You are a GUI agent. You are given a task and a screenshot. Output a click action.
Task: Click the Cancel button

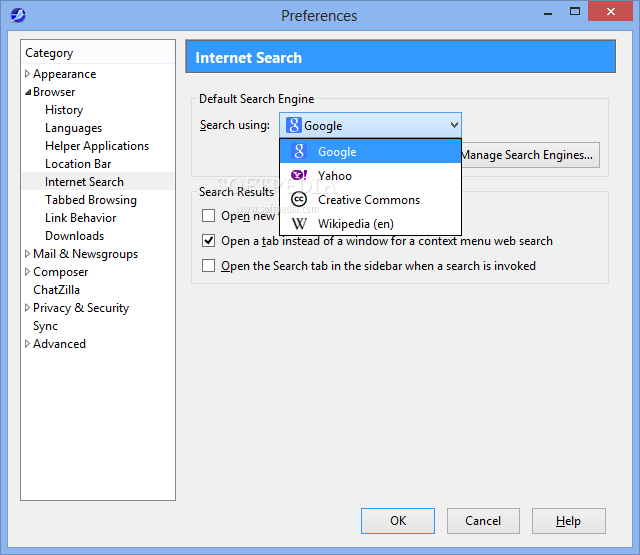click(x=483, y=521)
